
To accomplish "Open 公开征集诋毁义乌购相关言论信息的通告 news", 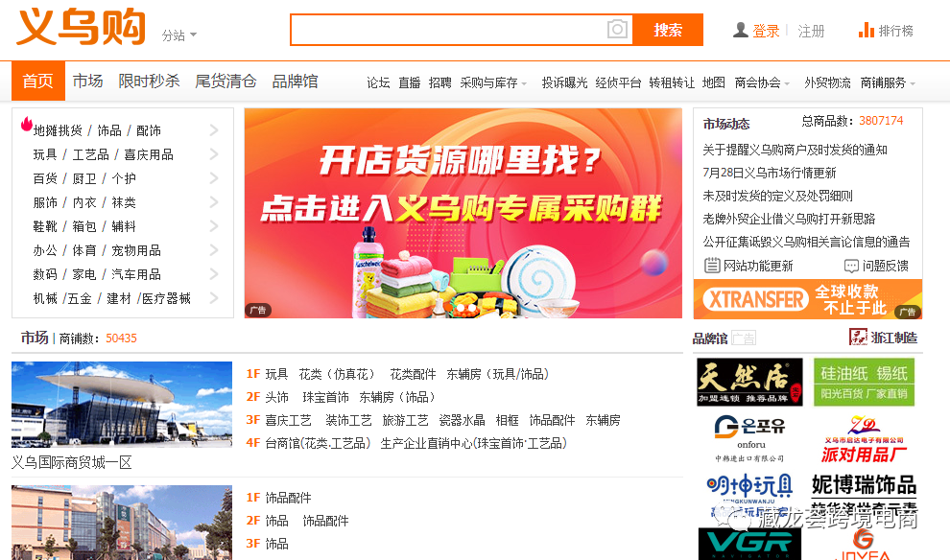I will 806,242.
